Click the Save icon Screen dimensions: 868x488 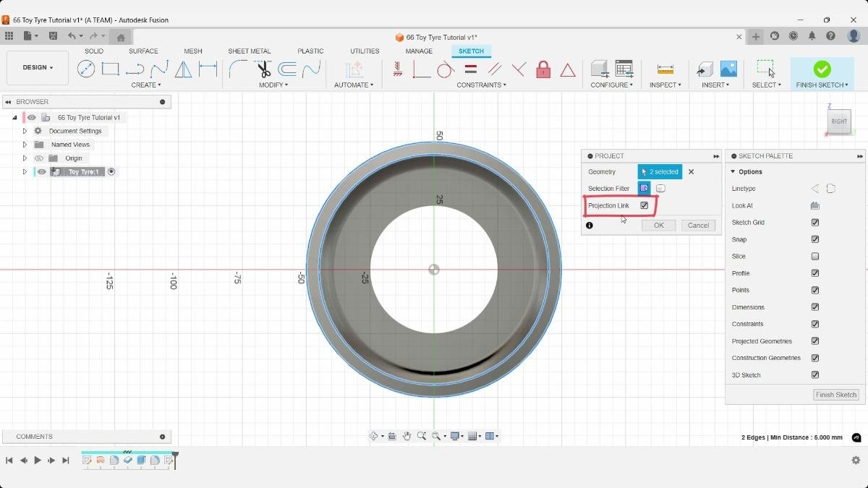(53, 36)
